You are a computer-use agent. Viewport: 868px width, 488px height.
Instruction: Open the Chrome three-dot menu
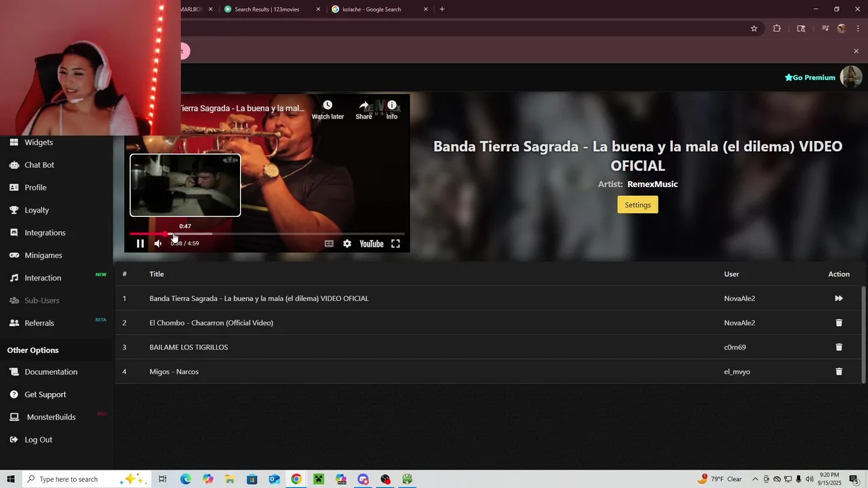858,28
